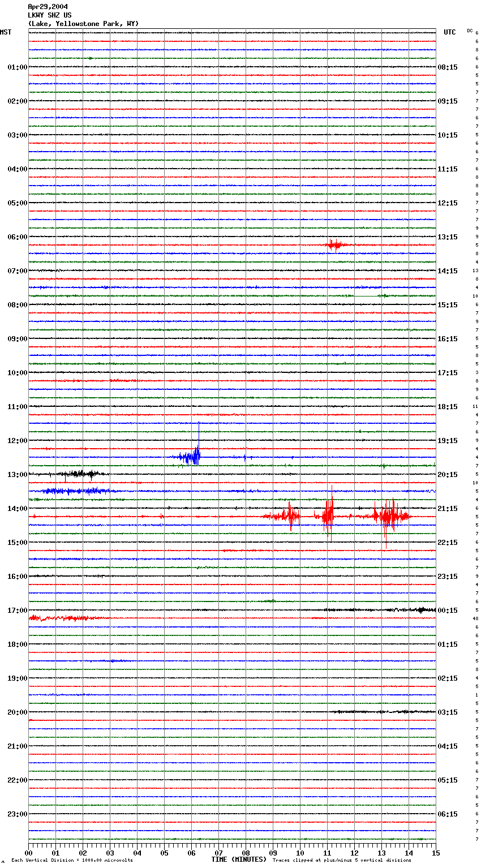
Task: Select the 03:00 MST time label
Action: click(x=17, y=135)
